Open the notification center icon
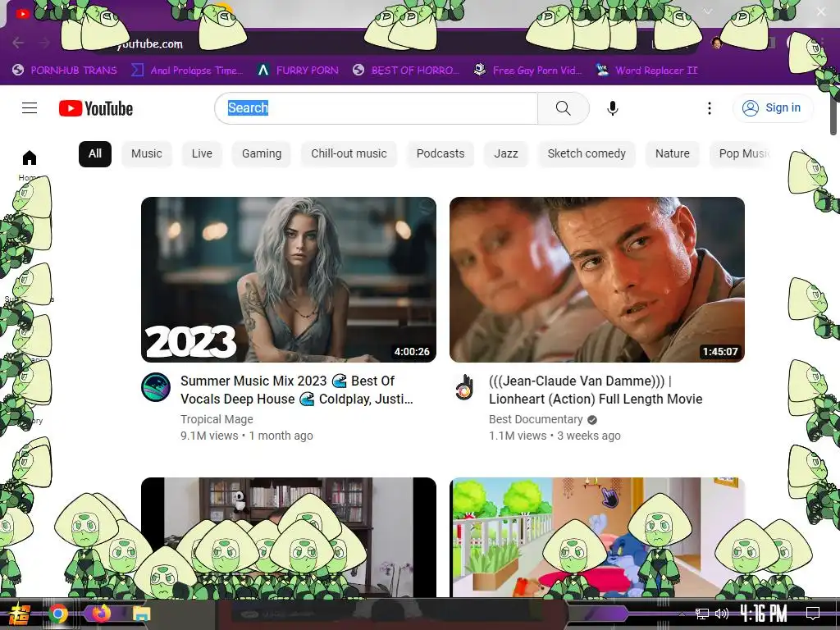The height and width of the screenshot is (630, 840). coord(813,614)
